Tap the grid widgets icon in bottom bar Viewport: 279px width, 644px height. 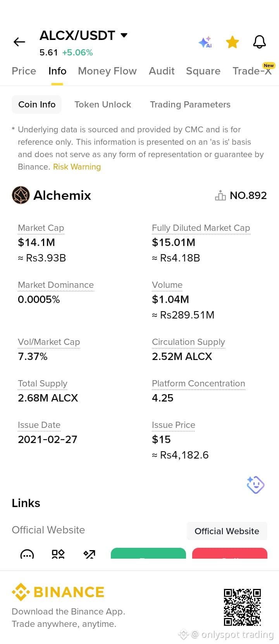pos(58,554)
